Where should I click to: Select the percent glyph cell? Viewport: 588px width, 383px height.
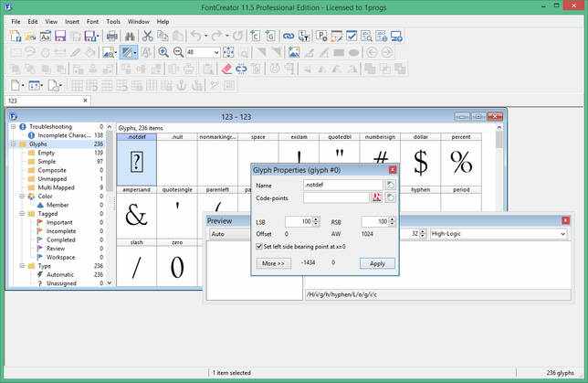point(461,160)
